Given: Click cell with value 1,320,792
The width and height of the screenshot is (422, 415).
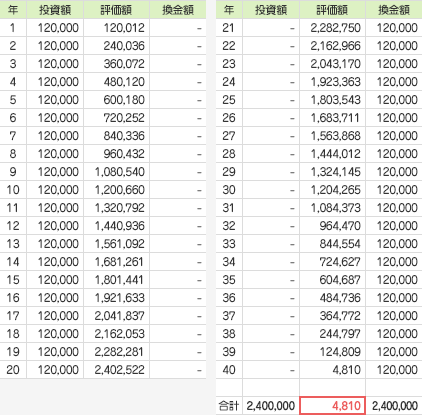Looking at the screenshot, I should pyautogui.click(x=117, y=208).
